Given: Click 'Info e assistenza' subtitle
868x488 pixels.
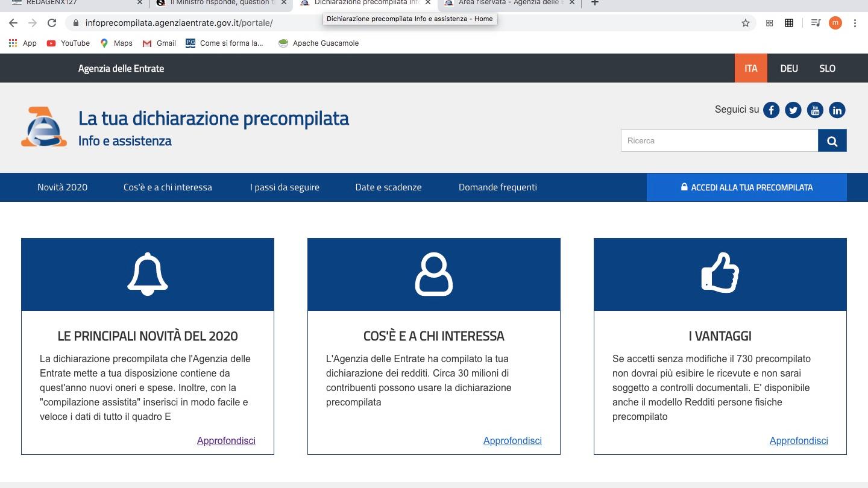Looking at the screenshot, I should pyautogui.click(x=125, y=140).
